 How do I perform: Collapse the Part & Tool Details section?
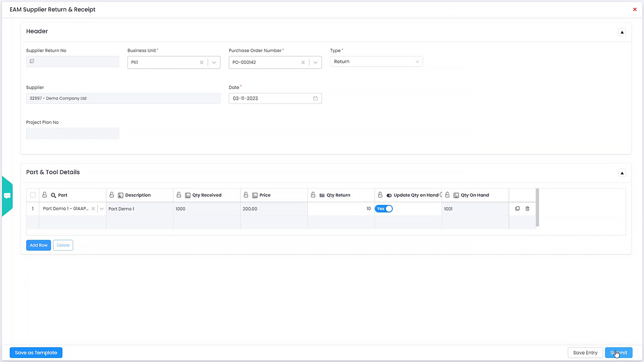tap(622, 173)
